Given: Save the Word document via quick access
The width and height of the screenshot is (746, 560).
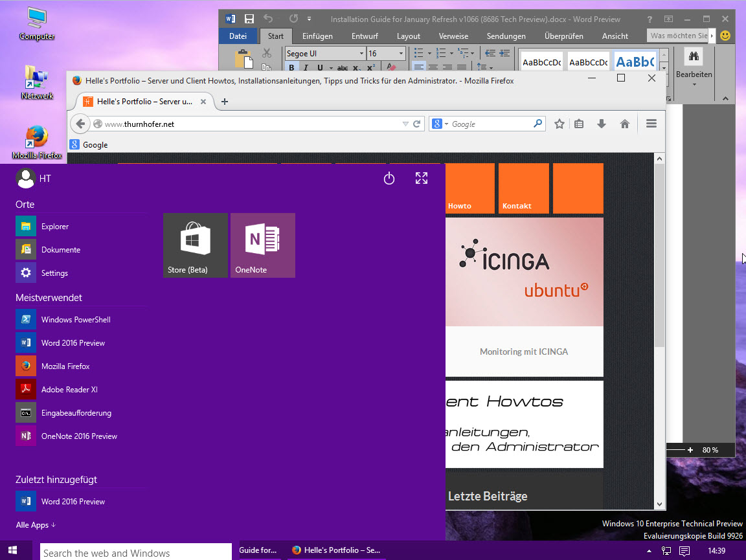Looking at the screenshot, I should pos(249,19).
